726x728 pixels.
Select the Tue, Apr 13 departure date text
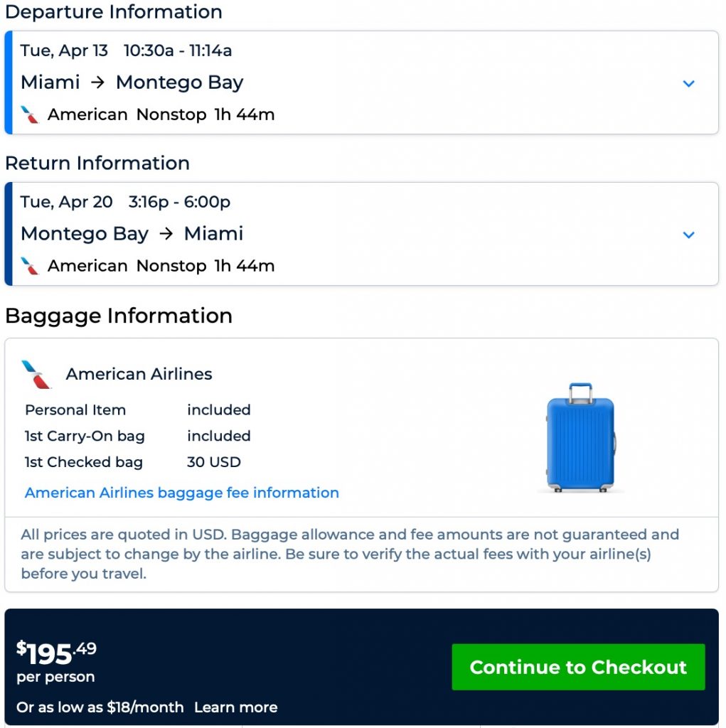(x=64, y=50)
